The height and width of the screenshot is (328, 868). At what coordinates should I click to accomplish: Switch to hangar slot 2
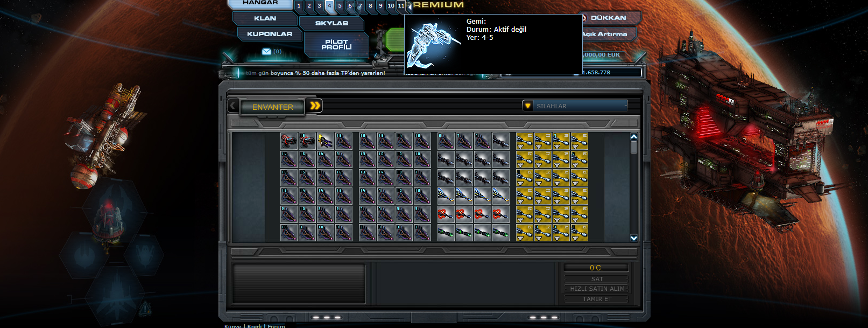(309, 6)
